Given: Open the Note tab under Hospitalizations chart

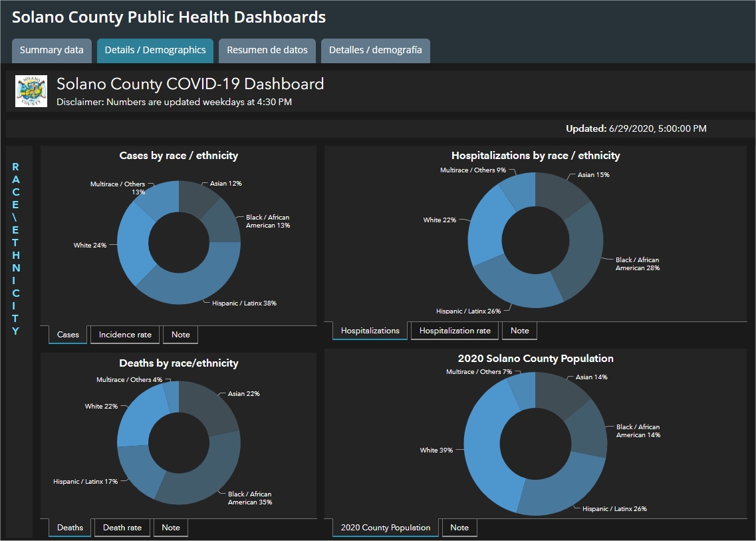Looking at the screenshot, I should pyautogui.click(x=519, y=331).
